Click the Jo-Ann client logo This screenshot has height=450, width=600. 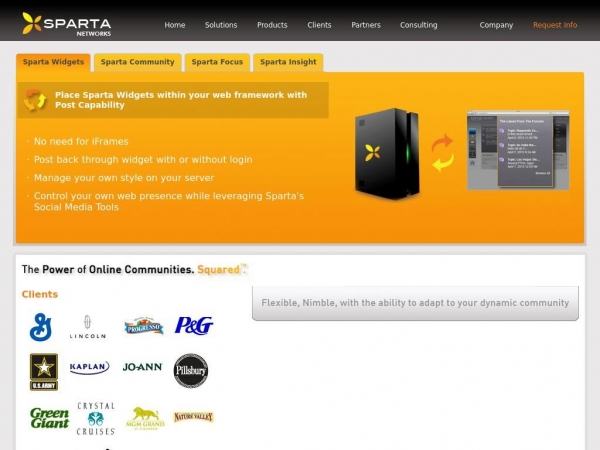[x=142, y=367]
